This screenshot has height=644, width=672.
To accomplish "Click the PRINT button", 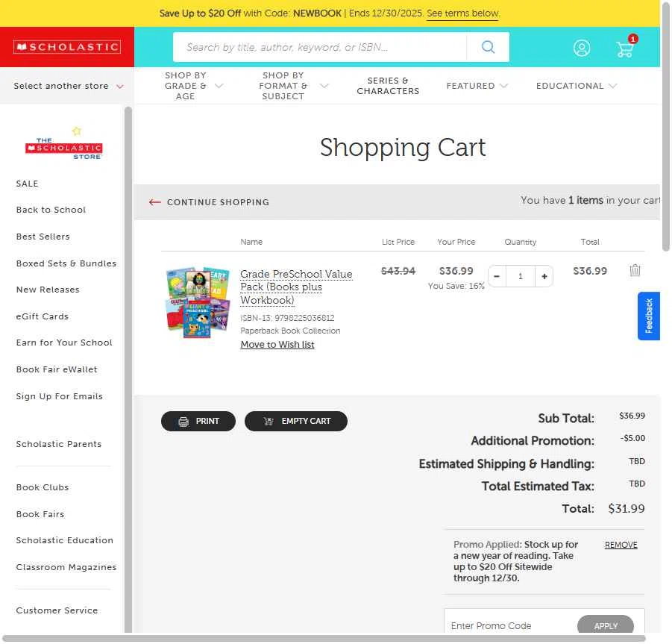I will click(x=198, y=421).
